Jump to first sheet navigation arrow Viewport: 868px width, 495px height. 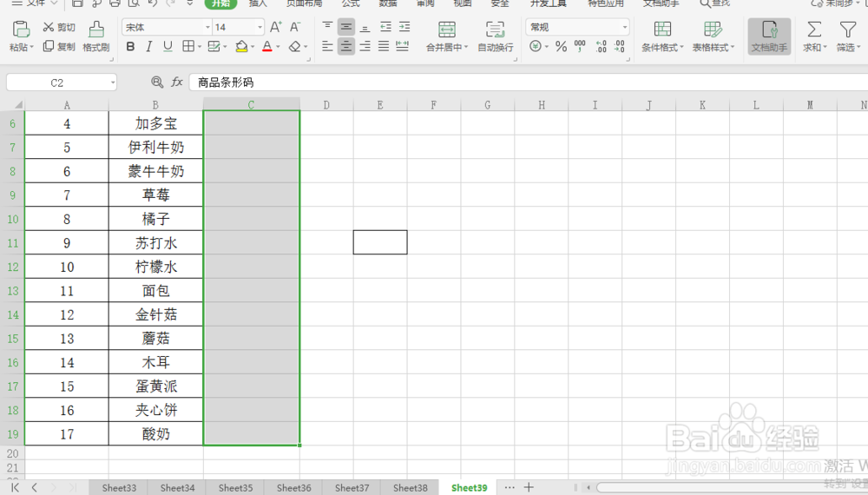pyautogui.click(x=15, y=487)
